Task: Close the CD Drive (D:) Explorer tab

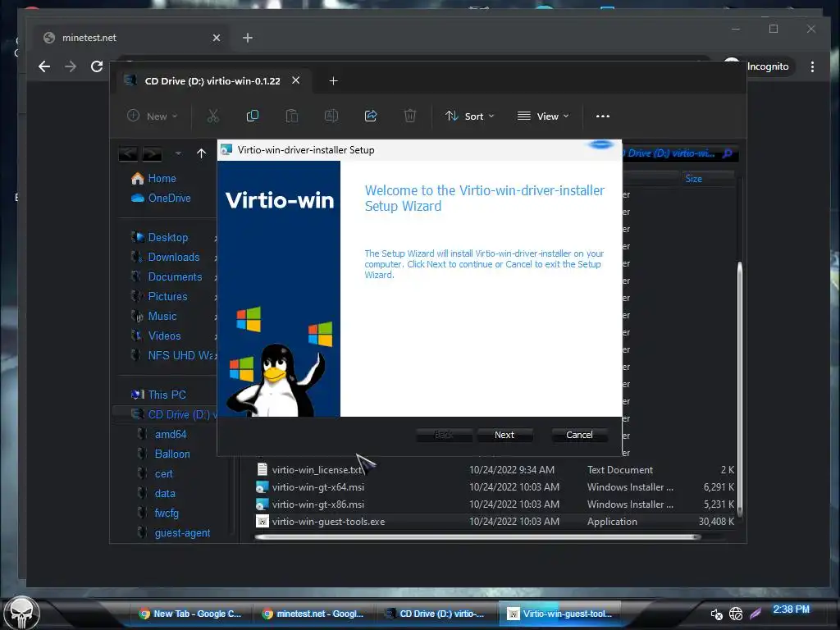Action: [x=295, y=80]
